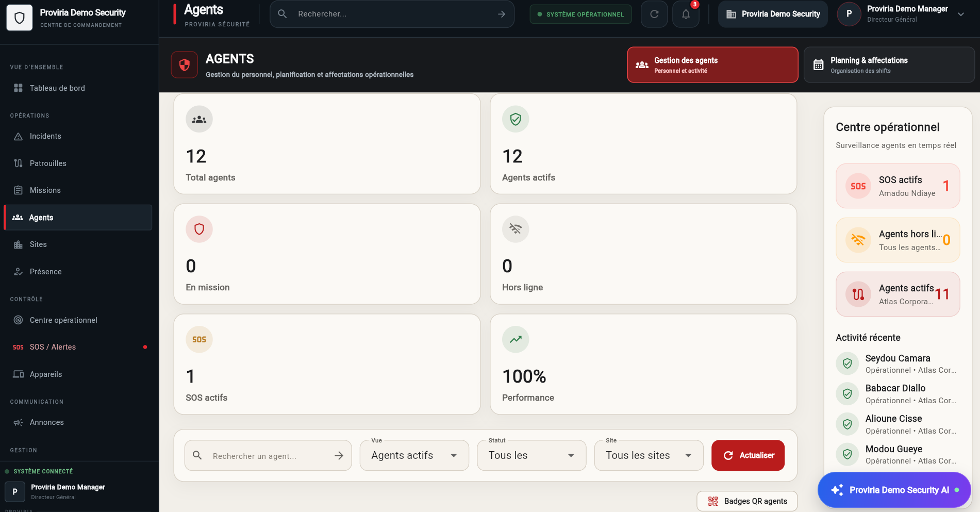Open SOS / Alertes section

coord(78,347)
